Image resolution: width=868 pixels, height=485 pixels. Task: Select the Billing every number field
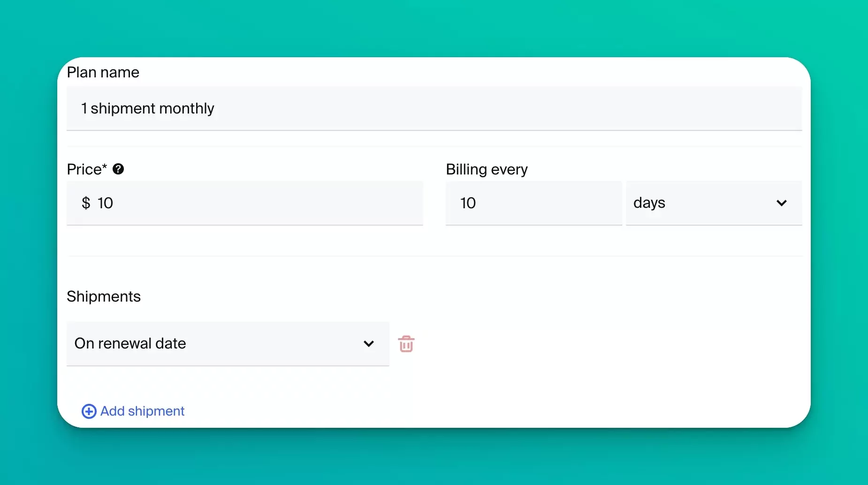(533, 203)
